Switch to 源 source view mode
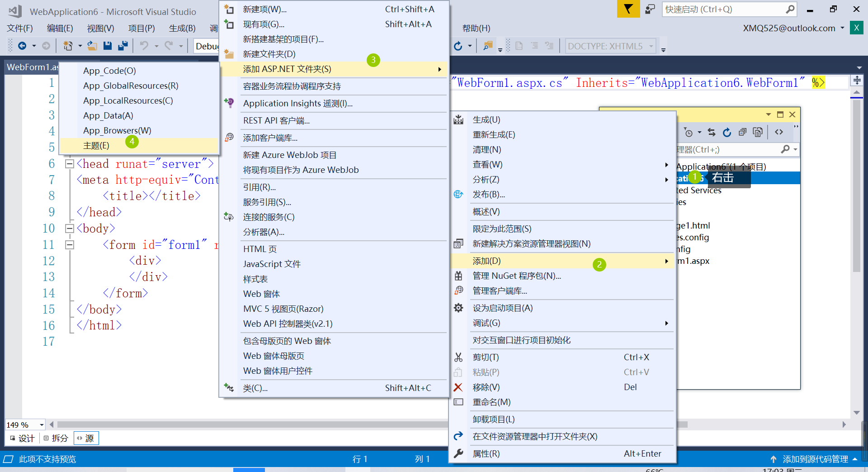 pyautogui.click(x=86, y=438)
